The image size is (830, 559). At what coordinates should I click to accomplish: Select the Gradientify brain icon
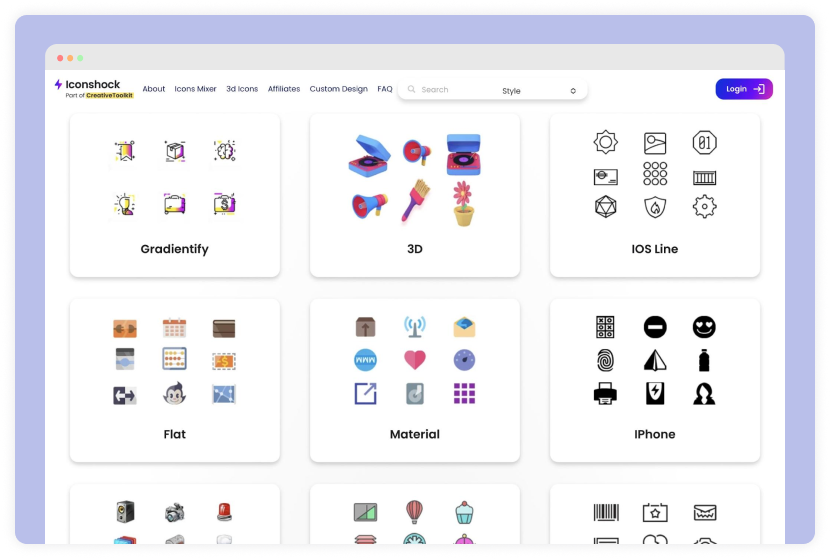coord(224,151)
